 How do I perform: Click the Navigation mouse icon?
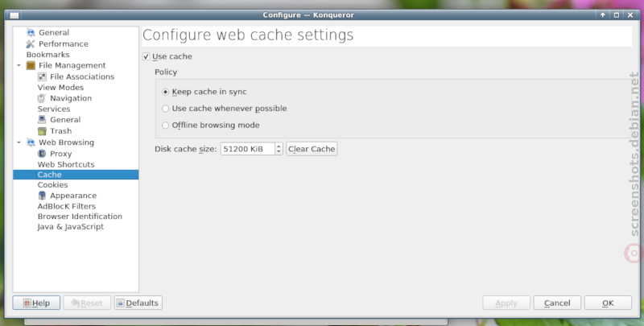42,98
